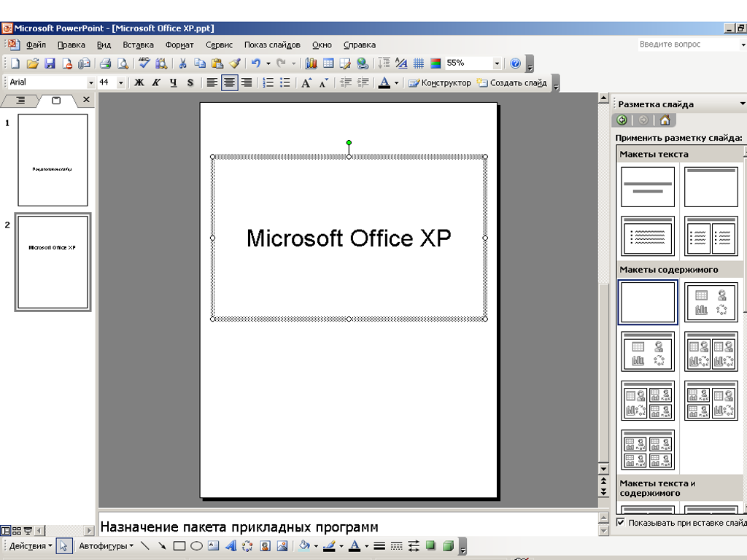
Task: Open the Файл menu
Action: [x=36, y=44]
